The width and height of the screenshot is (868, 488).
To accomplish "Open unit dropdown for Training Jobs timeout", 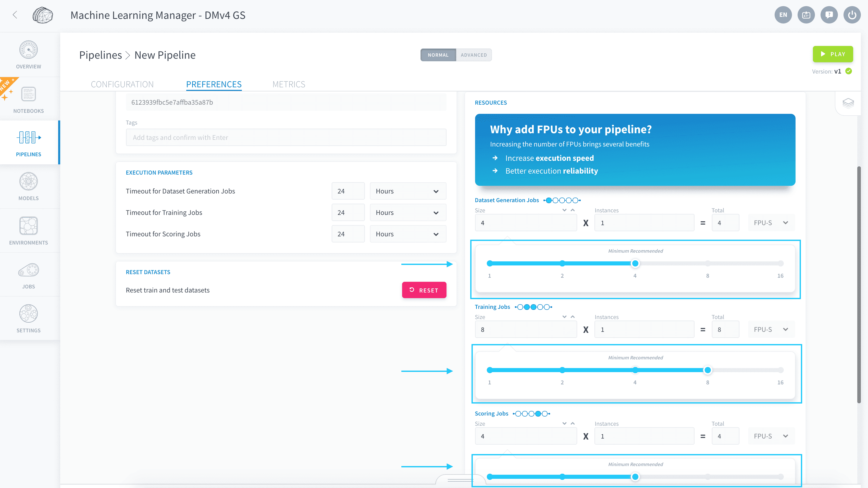I will [x=408, y=213].
